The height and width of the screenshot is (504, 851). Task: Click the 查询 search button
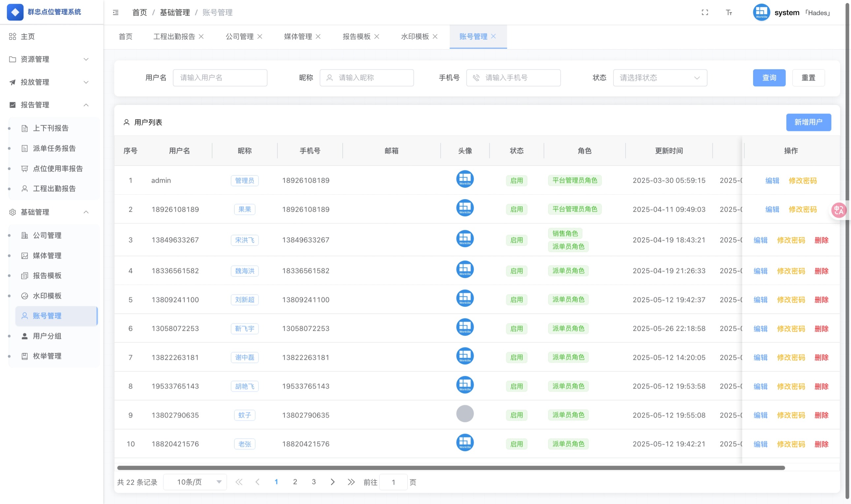point(769,78)
